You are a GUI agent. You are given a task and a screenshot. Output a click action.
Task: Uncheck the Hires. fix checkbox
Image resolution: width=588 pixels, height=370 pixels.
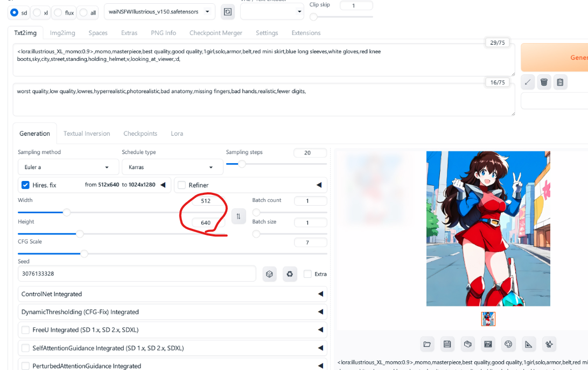click(25, 185)
